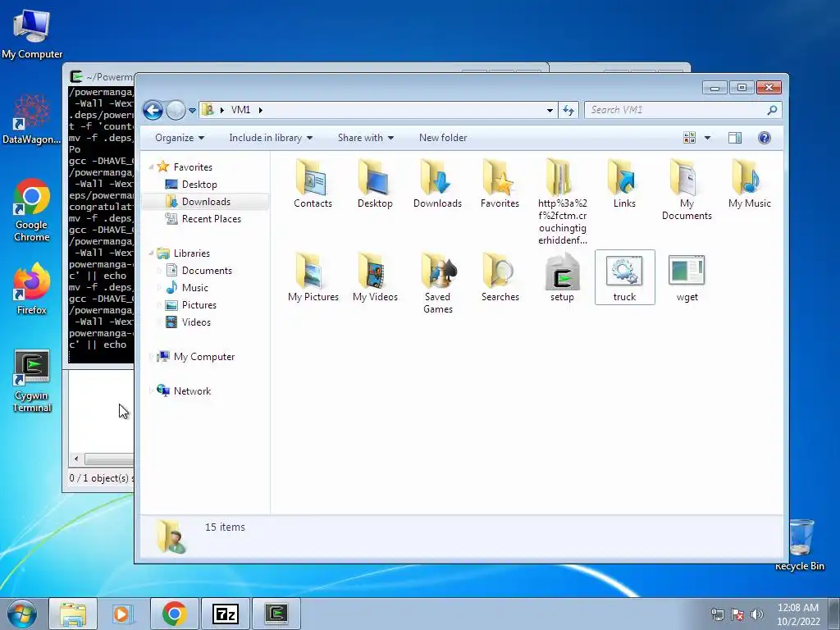Go back with the Back arrow button
The height and width of the screenshot is (630, 840).
pos(153,111)
